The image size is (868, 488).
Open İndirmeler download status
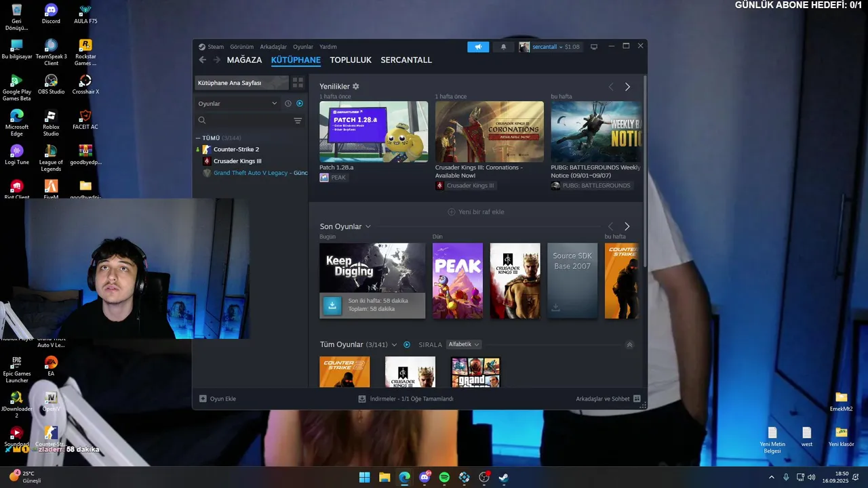(406, 399)
